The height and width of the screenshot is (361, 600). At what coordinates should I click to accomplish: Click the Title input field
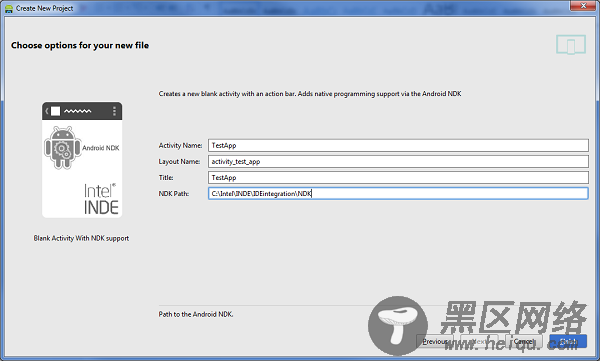[398, 178]
